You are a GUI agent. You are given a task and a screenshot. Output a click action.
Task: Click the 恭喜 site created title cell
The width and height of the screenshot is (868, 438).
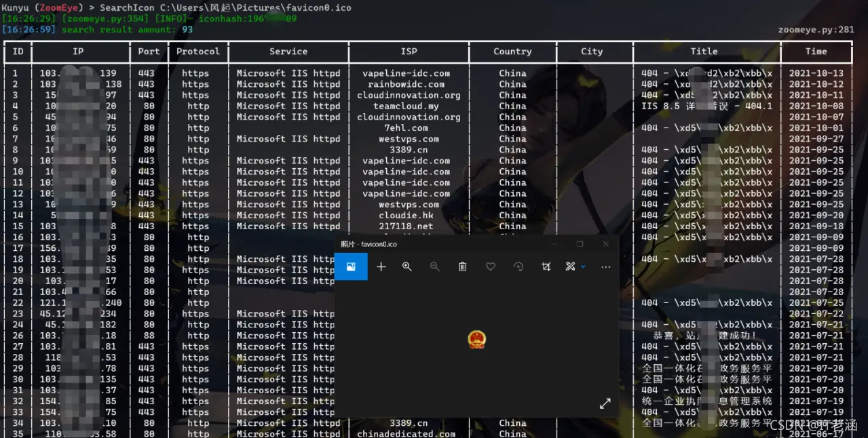pos(704,336)
